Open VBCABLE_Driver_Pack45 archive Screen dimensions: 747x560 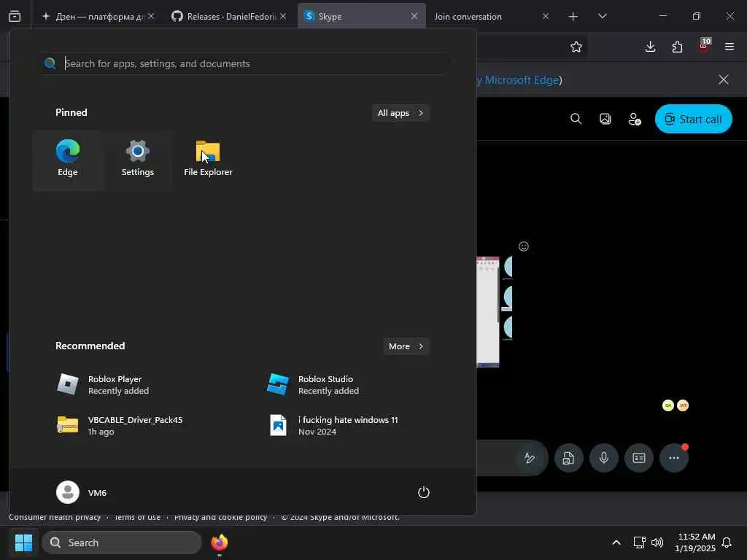click(119, 425)
